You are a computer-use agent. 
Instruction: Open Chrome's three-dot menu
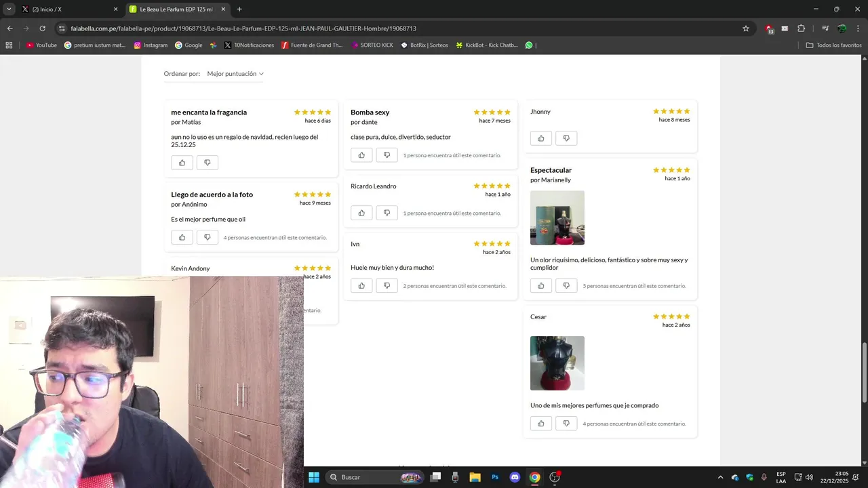(858, 28)
